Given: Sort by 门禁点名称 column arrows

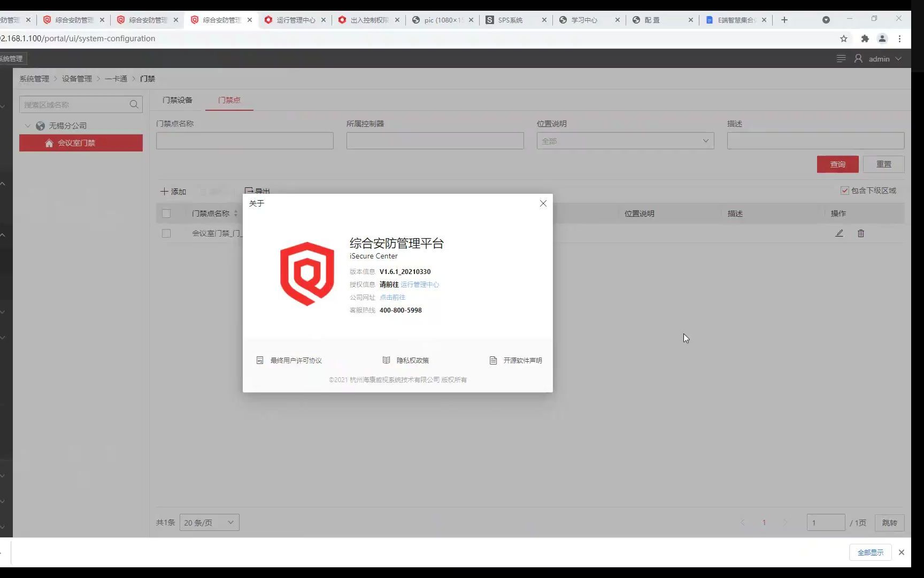Looking at the screenshot, I should point(235,214).
